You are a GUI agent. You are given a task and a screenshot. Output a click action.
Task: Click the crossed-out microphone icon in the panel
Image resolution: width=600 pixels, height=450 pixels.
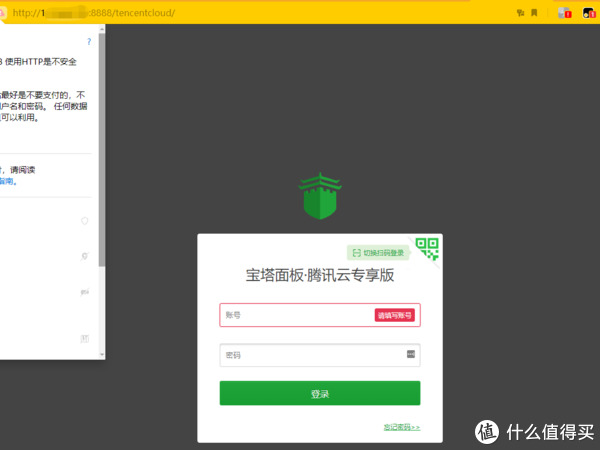click(x=85, y=256)
